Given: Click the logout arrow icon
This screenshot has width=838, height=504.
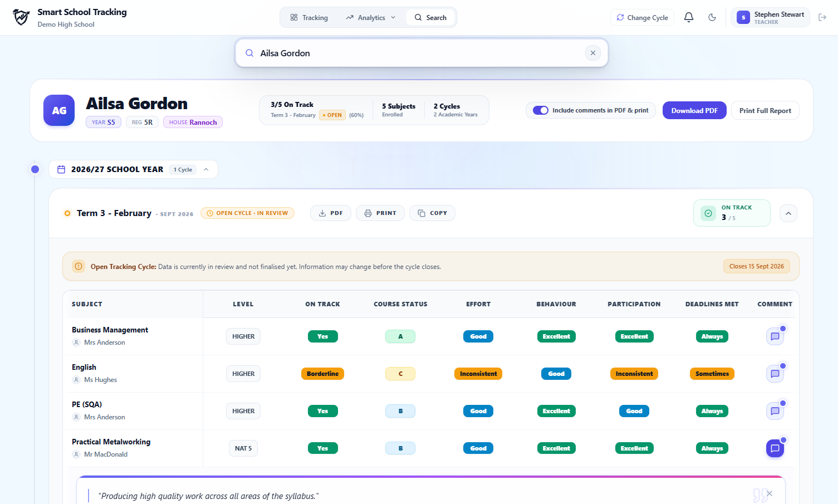Looking at the screenshot, I should tap(822, 17).
